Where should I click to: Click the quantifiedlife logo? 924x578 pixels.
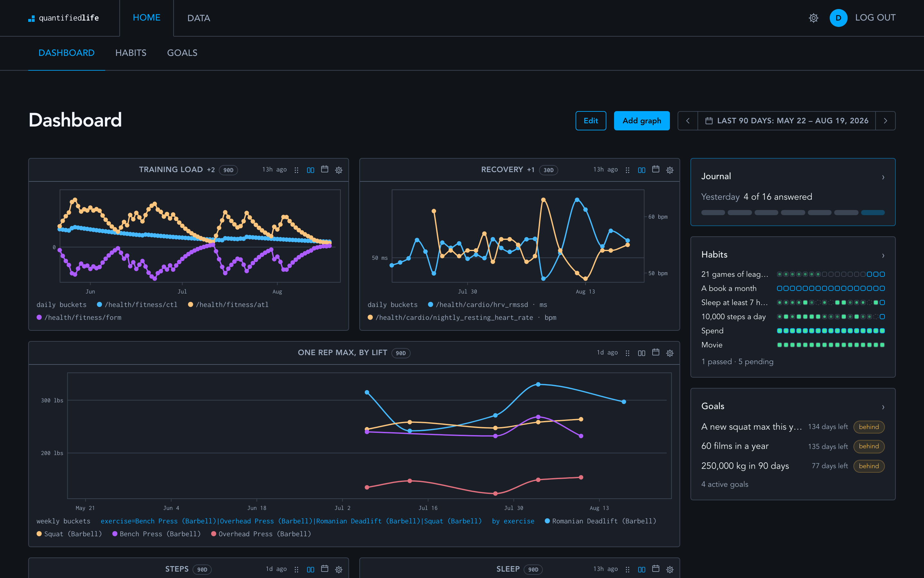pos(64,18)
